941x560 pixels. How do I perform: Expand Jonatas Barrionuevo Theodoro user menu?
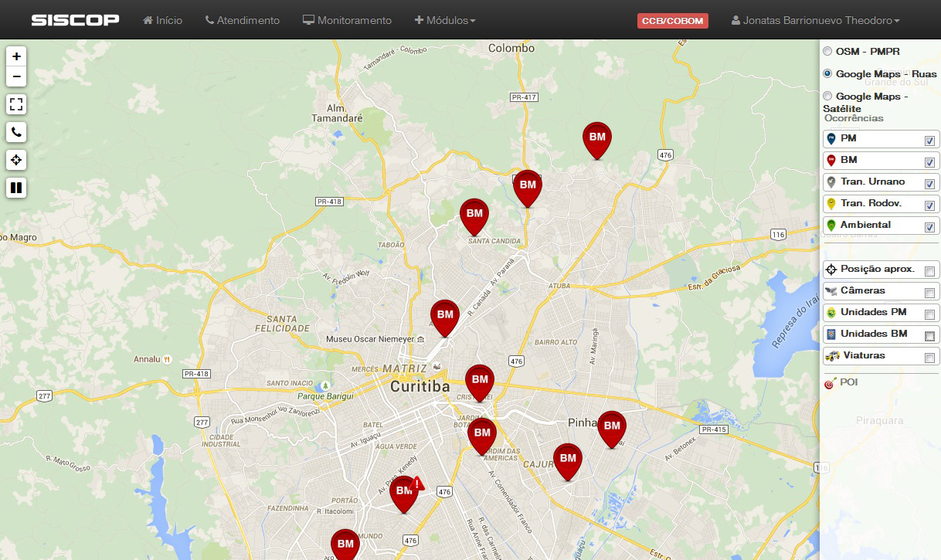[x=815, y=21]
